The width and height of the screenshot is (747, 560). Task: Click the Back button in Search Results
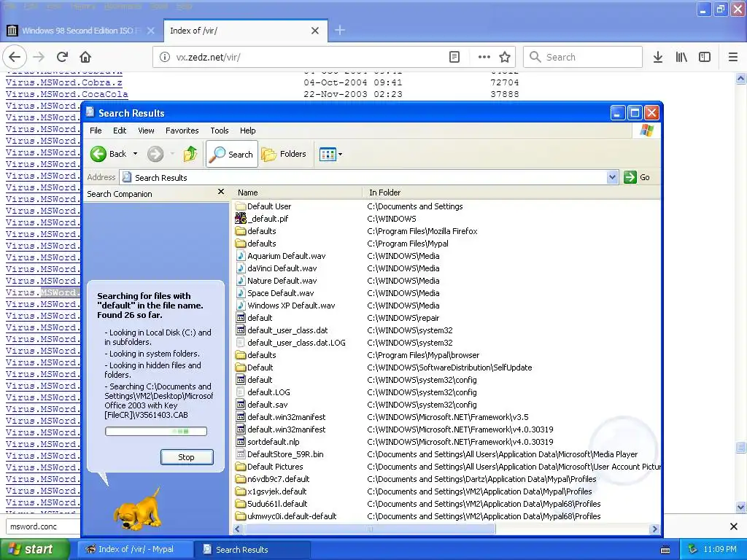point(109,154)
